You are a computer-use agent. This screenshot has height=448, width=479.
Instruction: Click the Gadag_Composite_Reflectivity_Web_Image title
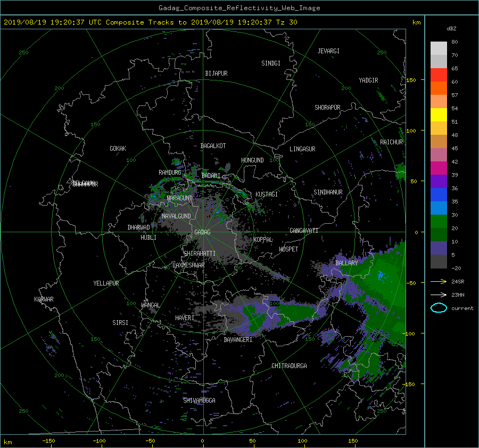[239, 8]
